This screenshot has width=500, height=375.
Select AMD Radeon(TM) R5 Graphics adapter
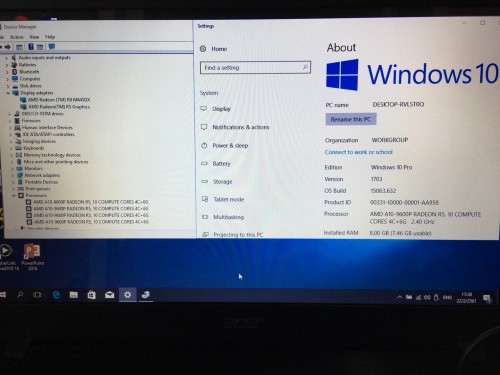[59, 107]
